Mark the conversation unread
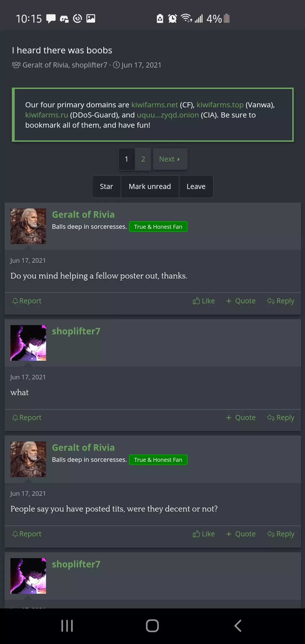The width and height of the screenshot is (305, 644). point(150,186)
